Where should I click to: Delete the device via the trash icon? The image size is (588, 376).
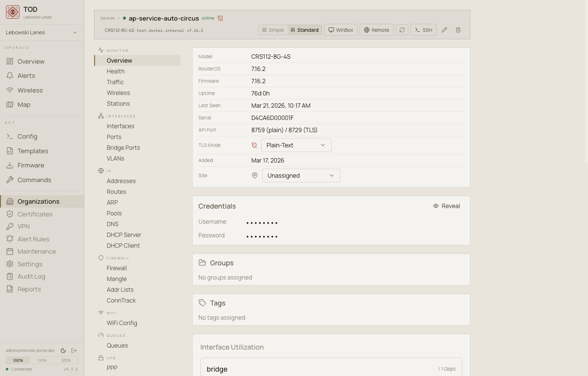[x=458, y=30]
